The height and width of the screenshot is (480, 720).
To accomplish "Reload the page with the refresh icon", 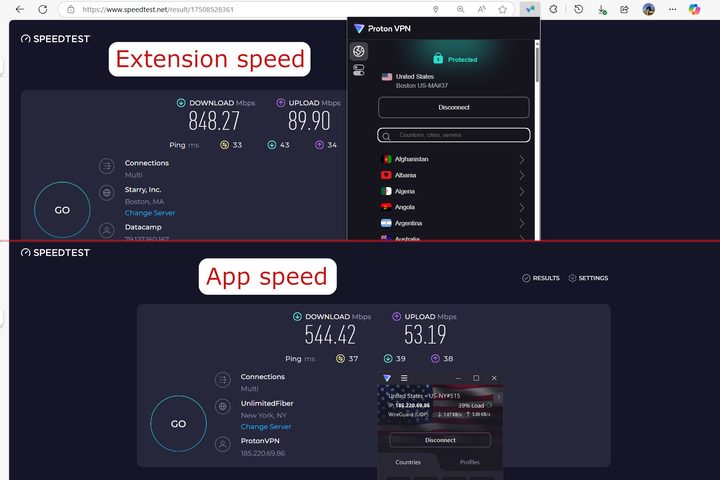I will coord(43,9).
